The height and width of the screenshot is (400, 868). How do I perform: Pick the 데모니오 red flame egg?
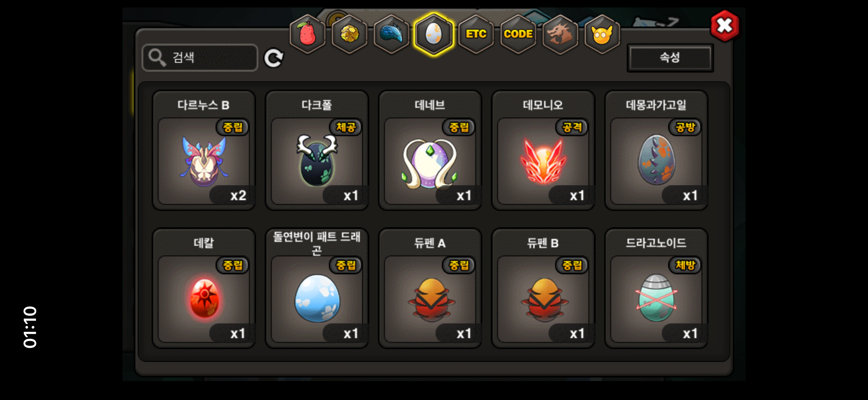543,150
